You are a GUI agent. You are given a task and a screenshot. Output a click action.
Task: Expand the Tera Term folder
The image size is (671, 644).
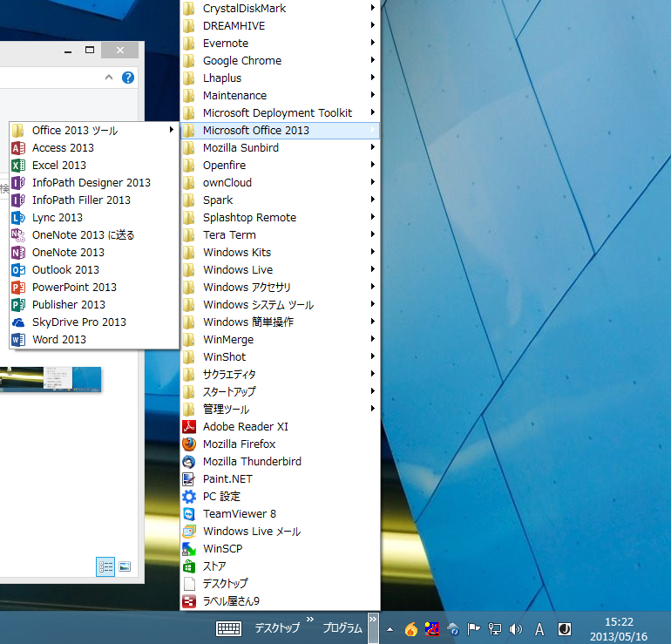tap(281, 235)
